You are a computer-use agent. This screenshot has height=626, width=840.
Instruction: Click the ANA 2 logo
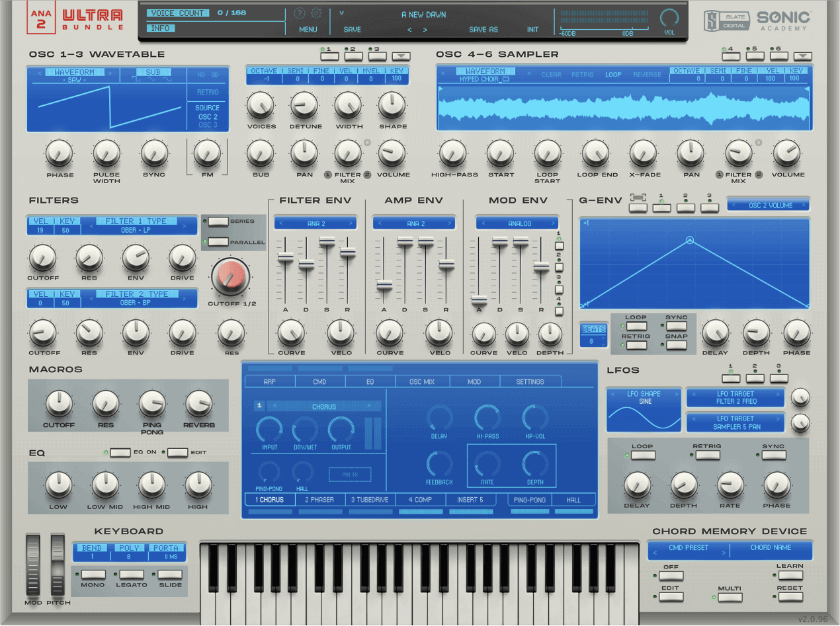pyautogui.click(x=41, y=18)
